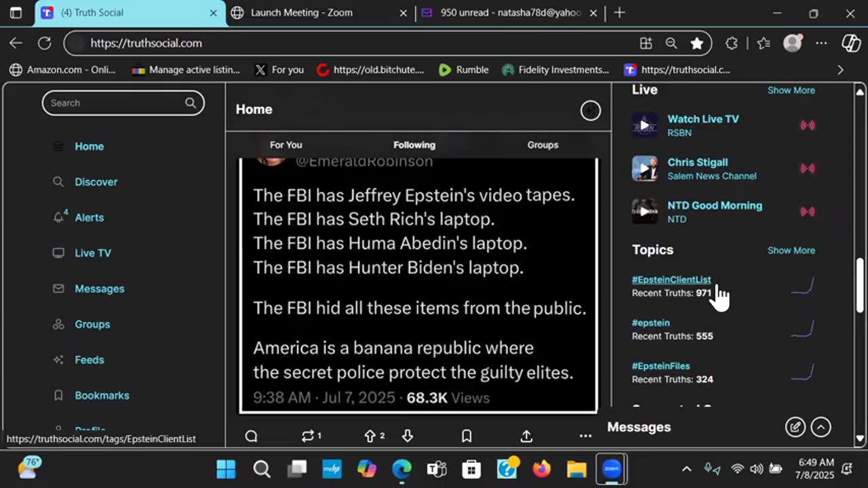Compose a new message with the pencil icon
Screen dimensions: 868x488
point(795,427)
